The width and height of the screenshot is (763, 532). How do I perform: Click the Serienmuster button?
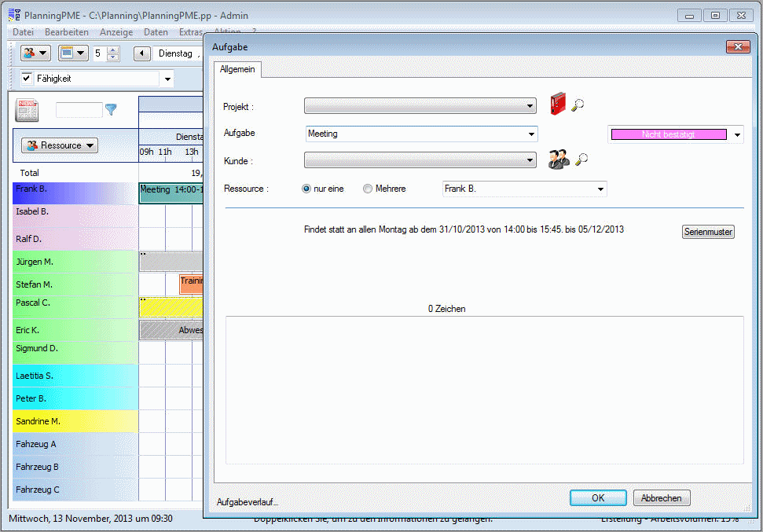coord(708,232)
